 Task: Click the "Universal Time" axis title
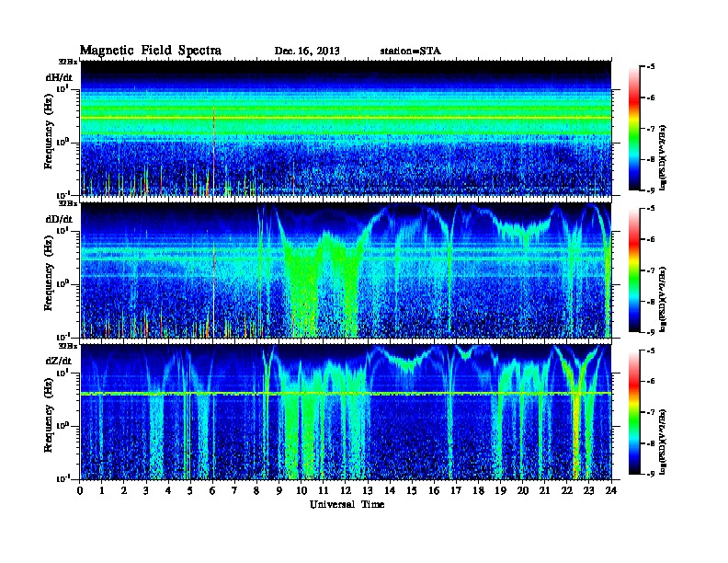click(x=347, y=504)
